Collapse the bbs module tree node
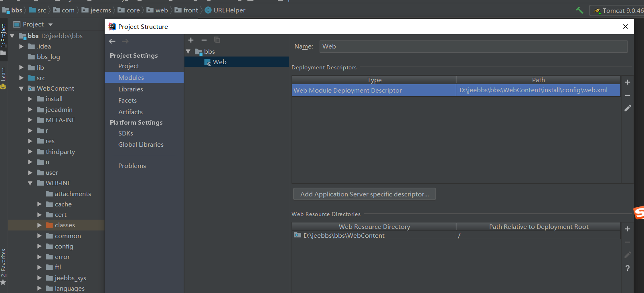Viewport: 644px width, 293px height. (x=188, y=52)
